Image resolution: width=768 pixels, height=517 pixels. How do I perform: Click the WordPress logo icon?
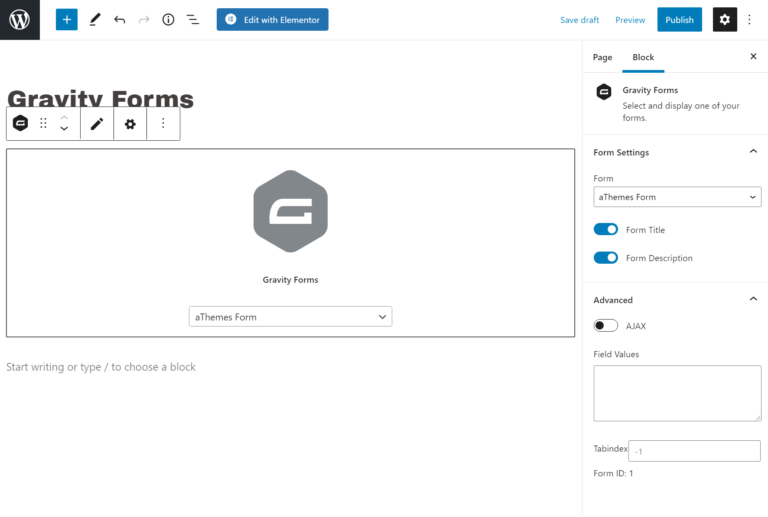pyautogui.click(x=19, y=20)
